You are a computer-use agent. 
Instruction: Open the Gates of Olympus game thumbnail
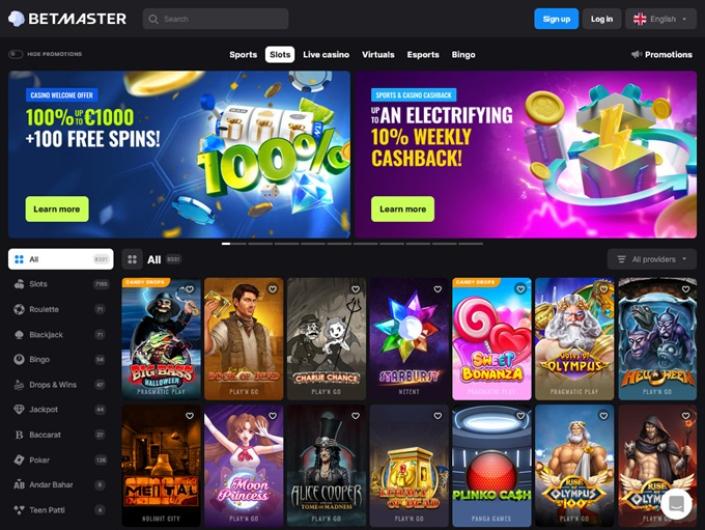coord(574,339)
